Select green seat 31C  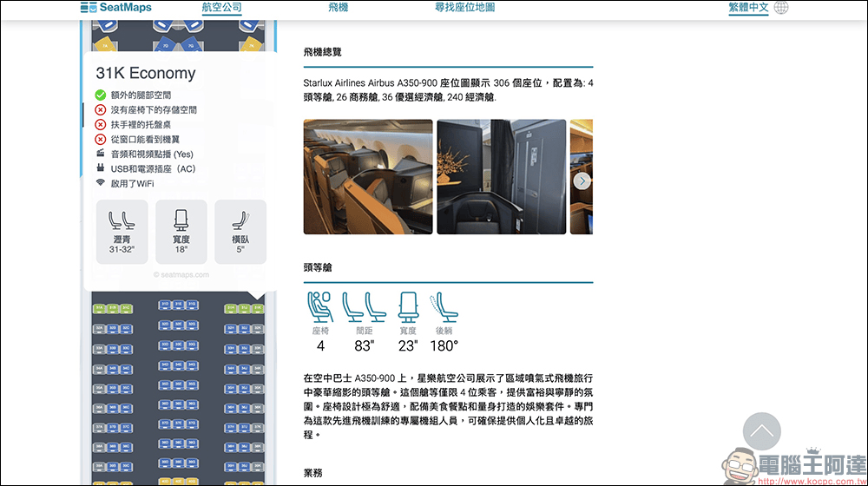(x=126, y=309)
